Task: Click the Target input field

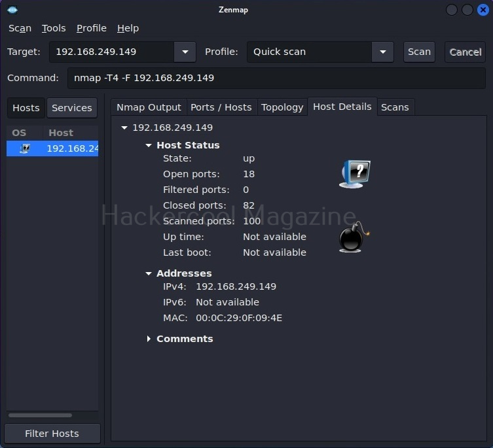Action: [111, 52]
